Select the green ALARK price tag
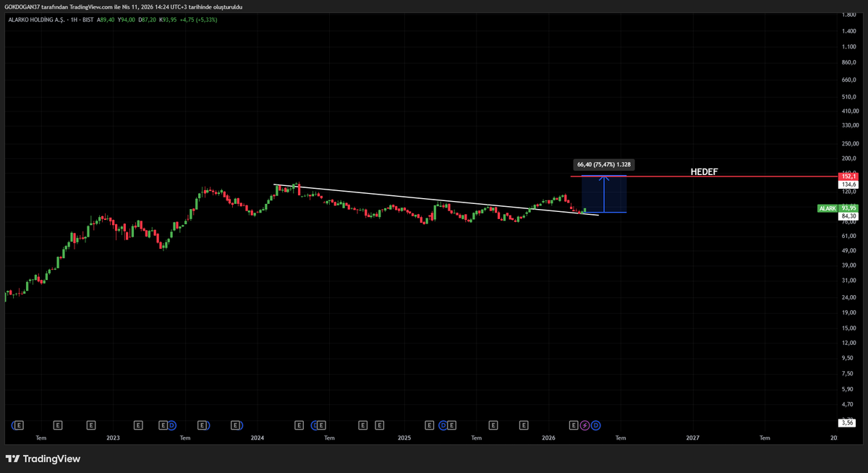The height and width of the screenshot is (473, 868). coord(827,208)
